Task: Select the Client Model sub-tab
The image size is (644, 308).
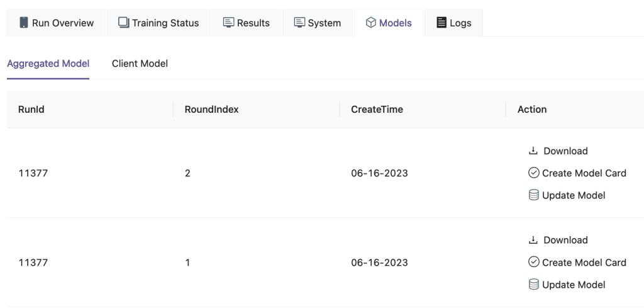Action: pos(140,64)
